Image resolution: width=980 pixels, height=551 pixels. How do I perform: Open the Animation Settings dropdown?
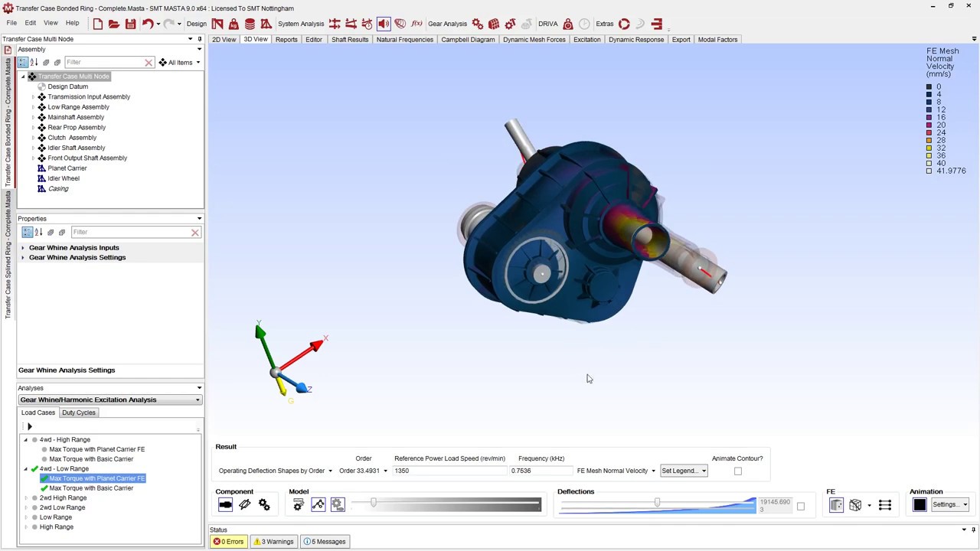coord(950,504)
